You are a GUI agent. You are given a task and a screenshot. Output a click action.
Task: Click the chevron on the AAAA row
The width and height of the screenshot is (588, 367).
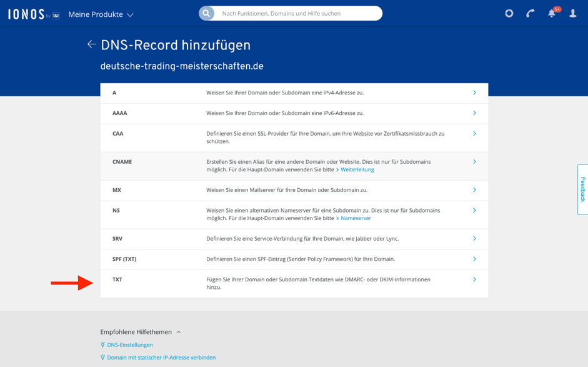[474, 113]
